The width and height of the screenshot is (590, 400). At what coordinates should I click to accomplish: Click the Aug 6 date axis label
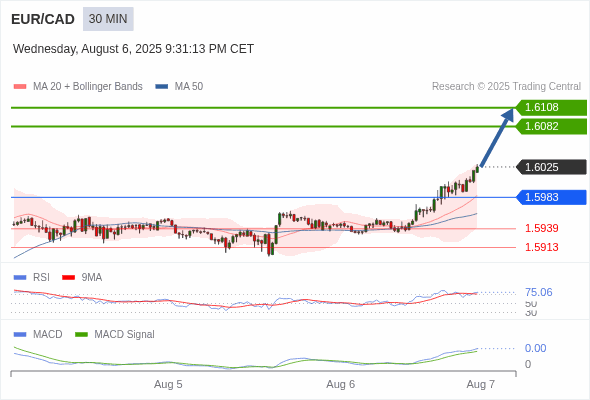[x=341, y=384]
